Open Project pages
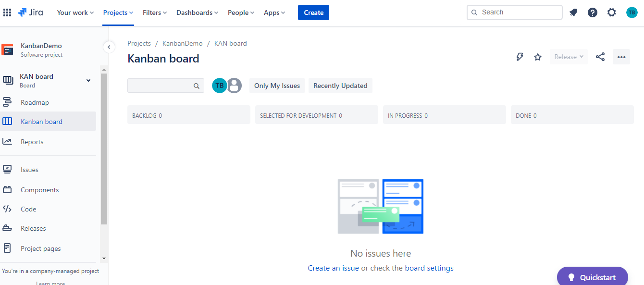Image resolution: width=644 pixels, height=285 pixels. pos(39,248)
